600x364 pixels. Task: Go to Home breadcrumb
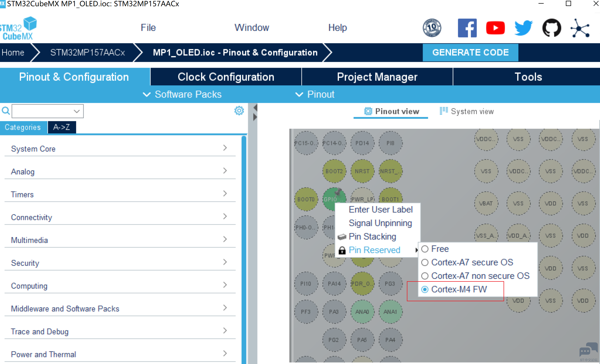click(13, 52)
